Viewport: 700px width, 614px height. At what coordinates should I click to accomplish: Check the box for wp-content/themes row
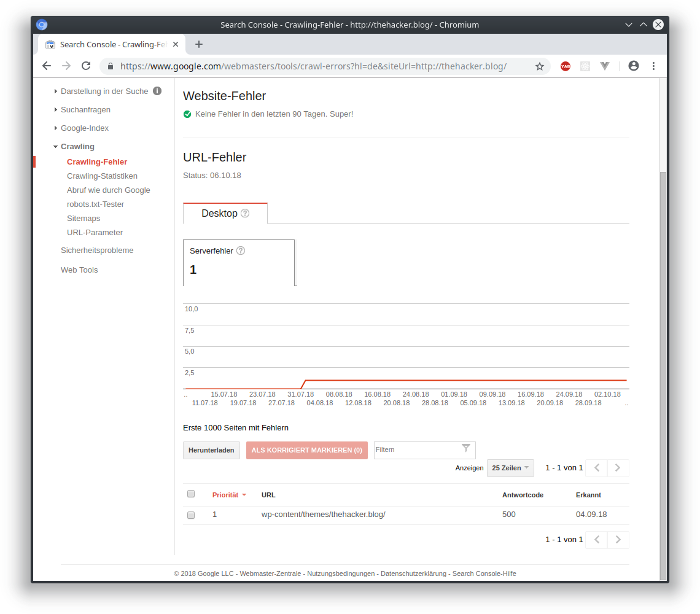point(191,515)
